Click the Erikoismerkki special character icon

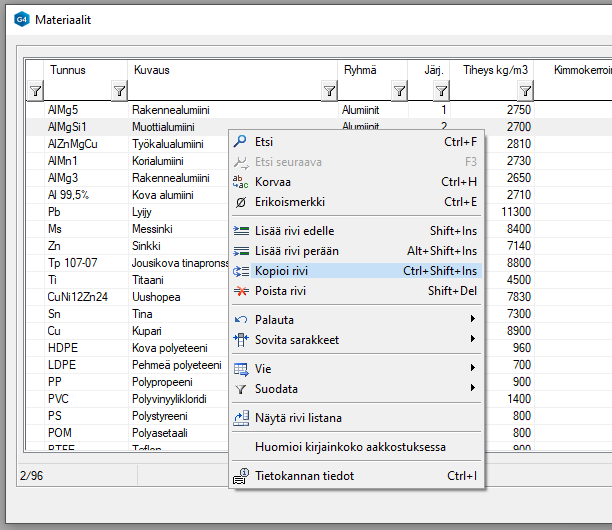[x=240, y=202]
